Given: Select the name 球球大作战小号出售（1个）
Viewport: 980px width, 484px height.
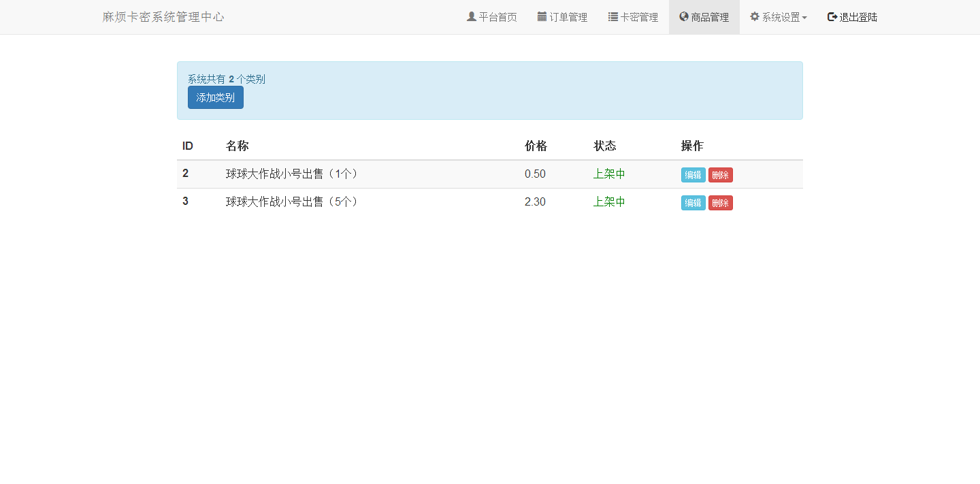Looking at the screenshot, I should tap(293, 174).
